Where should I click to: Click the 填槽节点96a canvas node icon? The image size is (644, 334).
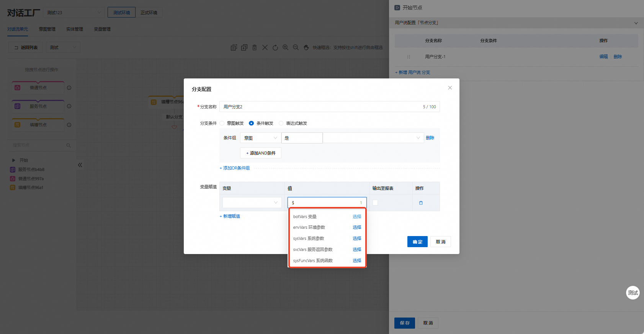(154, 102)
